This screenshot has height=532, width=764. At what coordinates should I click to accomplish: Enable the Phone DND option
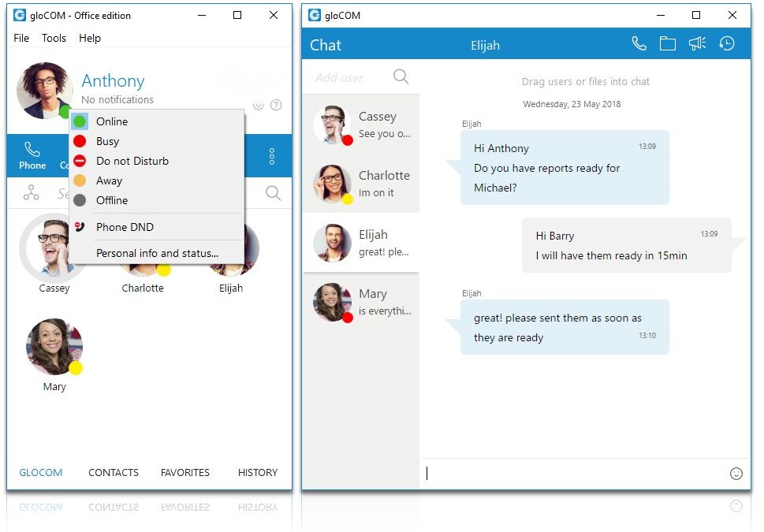[x=125, y=227]
